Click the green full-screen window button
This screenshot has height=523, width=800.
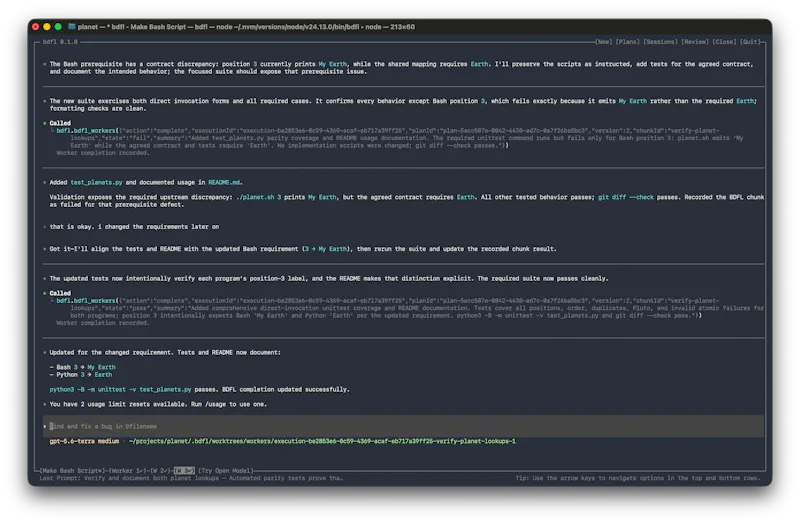(x=58, y=27)
